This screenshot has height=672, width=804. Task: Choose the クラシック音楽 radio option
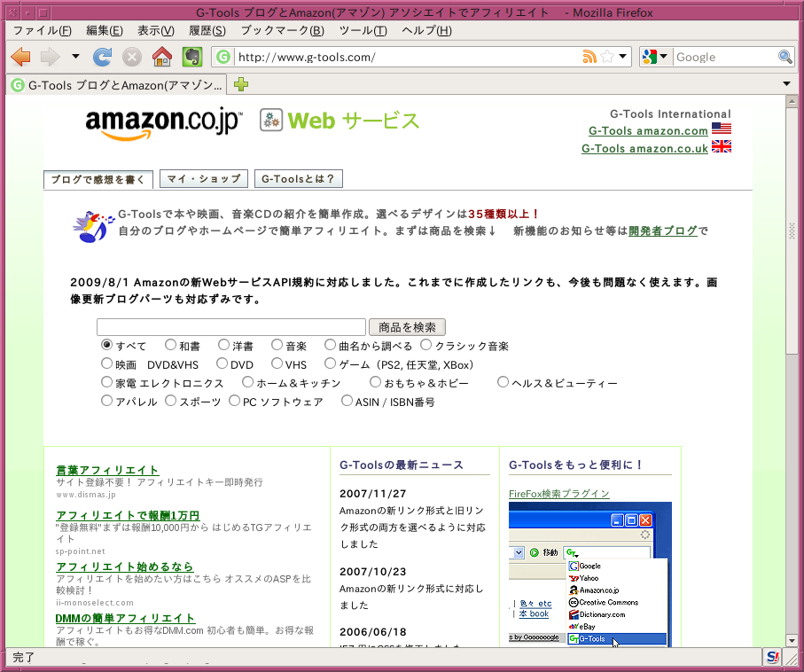point(426,345)
